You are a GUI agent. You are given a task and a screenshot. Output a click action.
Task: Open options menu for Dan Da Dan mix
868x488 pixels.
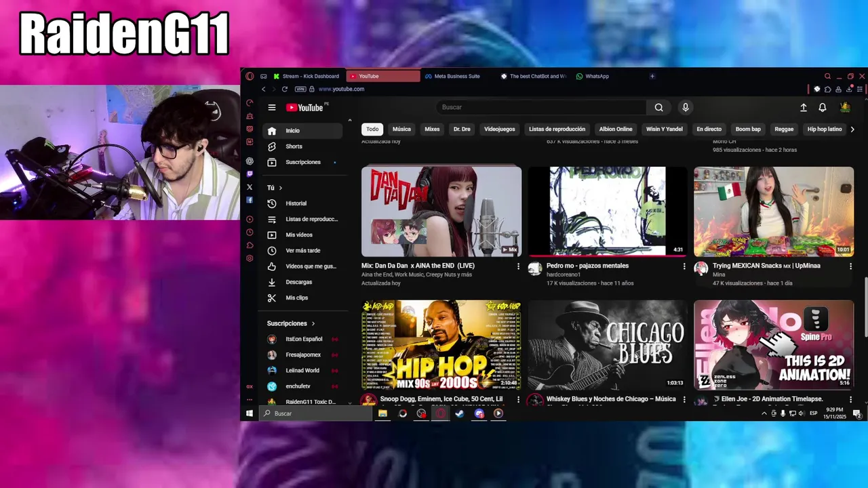click(x=518, y=266)
